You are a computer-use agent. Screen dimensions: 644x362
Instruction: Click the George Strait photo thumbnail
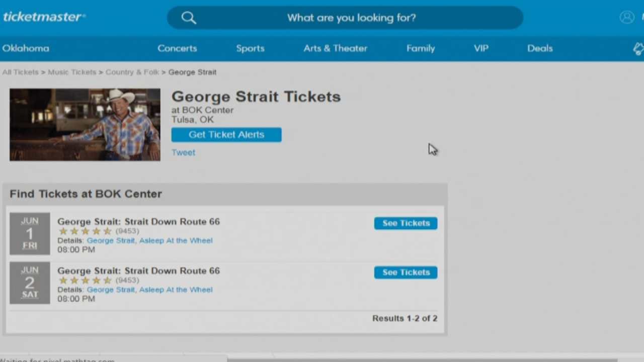[x=85, y=124]
